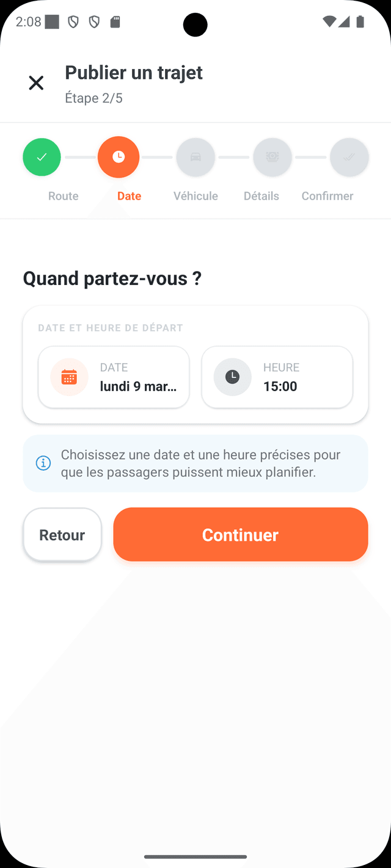Click the Confirmer step checkmark icon
Screen dimensions: 391x868
click(349, 157)
